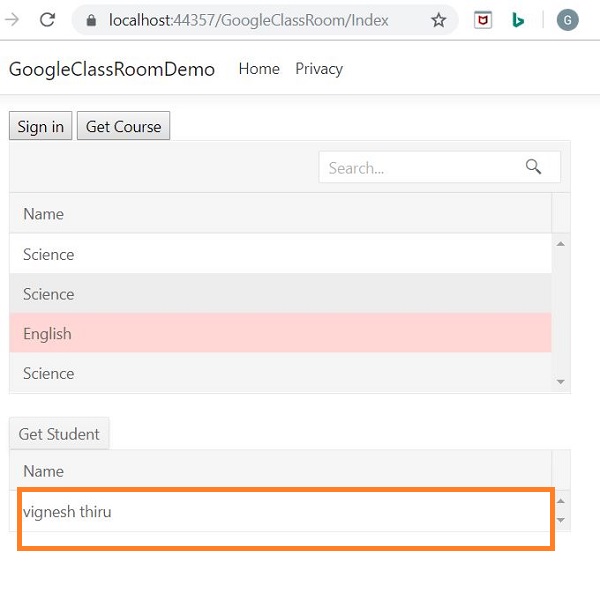Select the vignesh thiru student row
This screenshot has width=600, height=600.
pyautogui.click(x=280, y=512)
